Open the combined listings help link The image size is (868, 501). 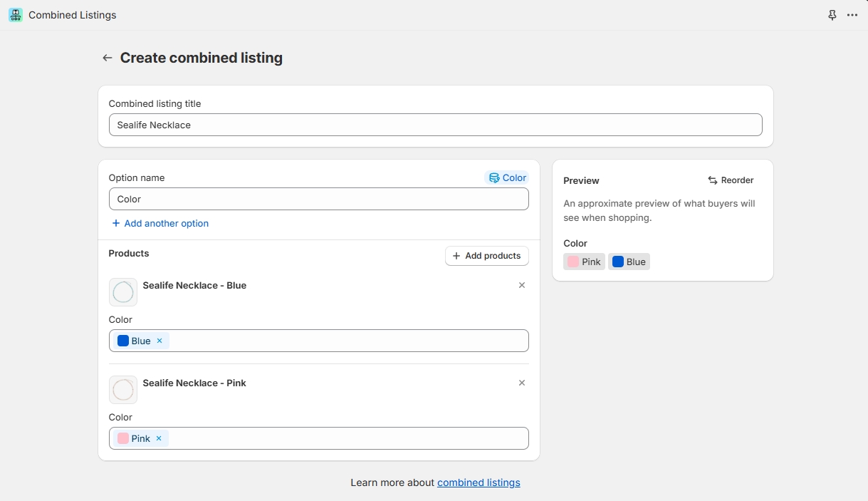click(x=479, y=482)
